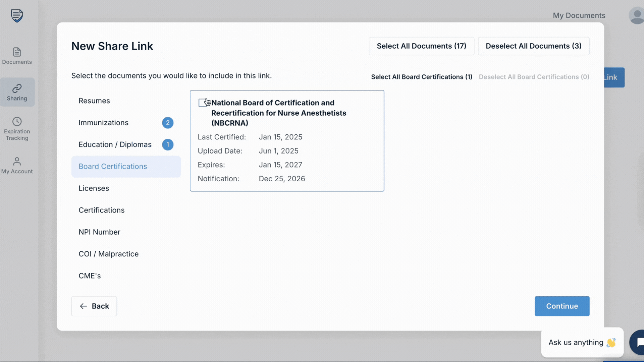Click the Education / Diplomas count badge 1
The height and width of the screenshot is (362, 644).
(x=168, y=144)
